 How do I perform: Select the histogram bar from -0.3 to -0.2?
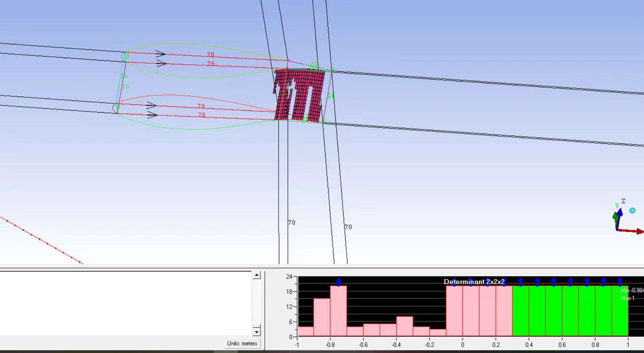421,331
